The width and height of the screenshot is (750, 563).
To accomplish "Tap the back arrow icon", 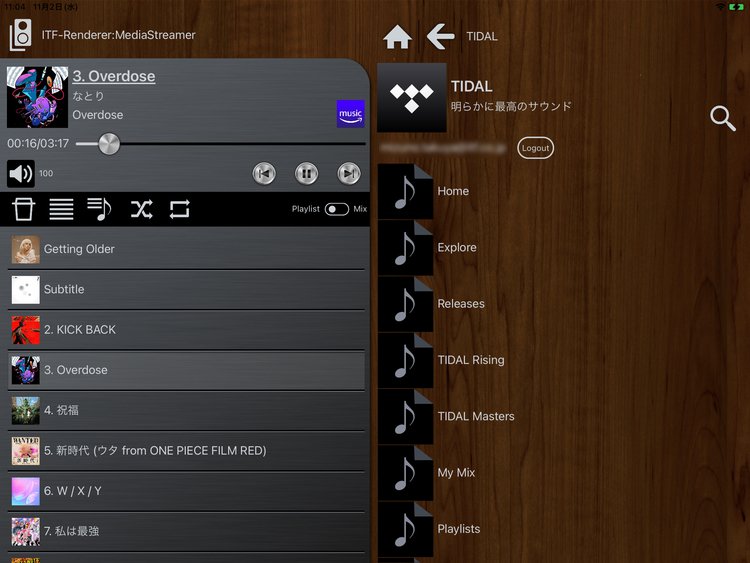I will [441, 36].
